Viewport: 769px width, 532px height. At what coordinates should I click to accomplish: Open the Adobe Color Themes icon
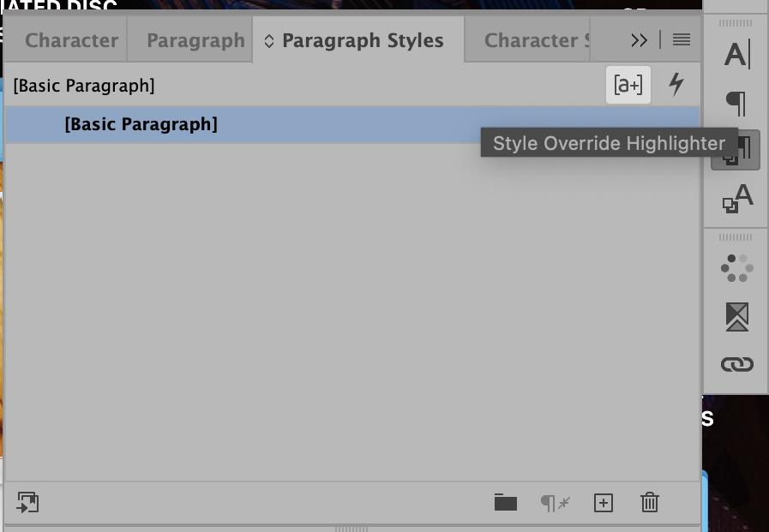click(x=735, y=267)
